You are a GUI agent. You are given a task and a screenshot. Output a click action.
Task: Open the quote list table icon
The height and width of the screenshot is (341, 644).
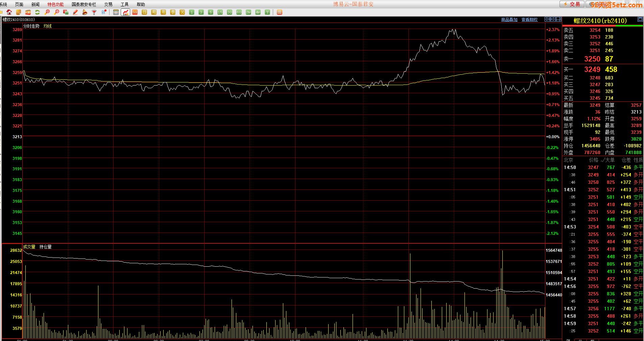tap(116, 12)
